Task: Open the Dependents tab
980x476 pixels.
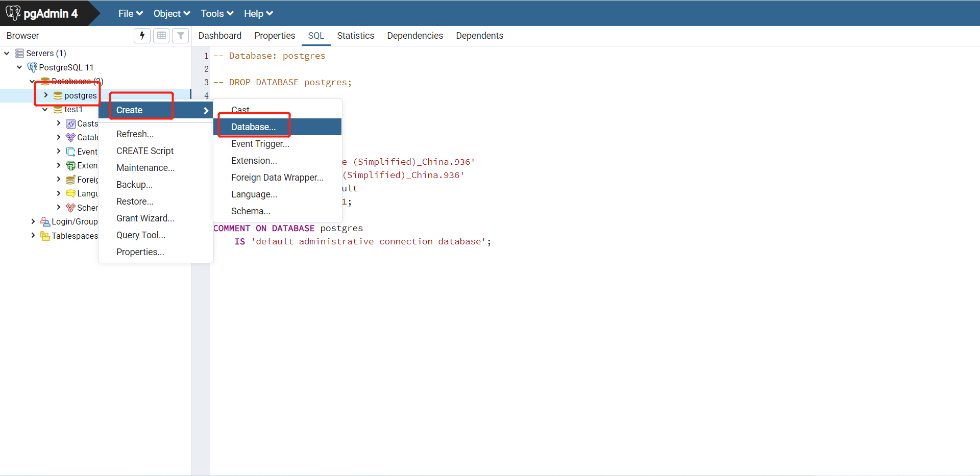Action: click(480, 36)
